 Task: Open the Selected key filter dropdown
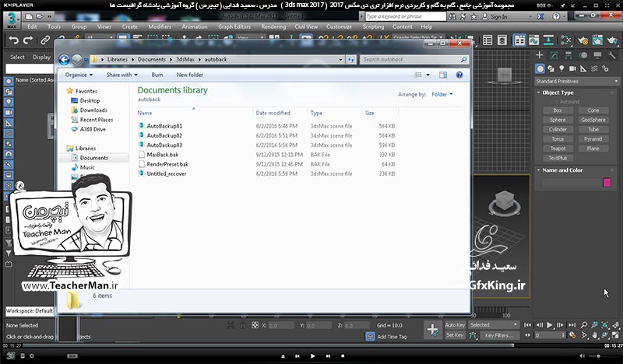[x=494, y=325]
